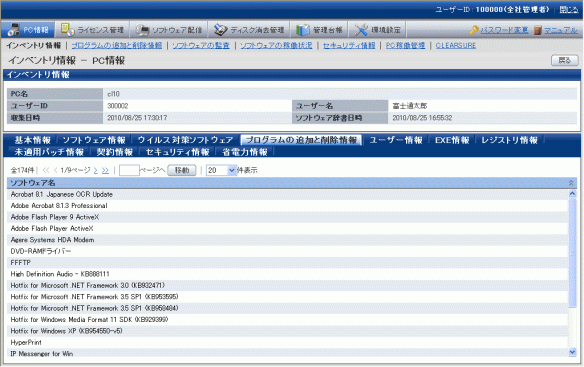Click the 戻る button
584x367 pixels.
[565, 60]
